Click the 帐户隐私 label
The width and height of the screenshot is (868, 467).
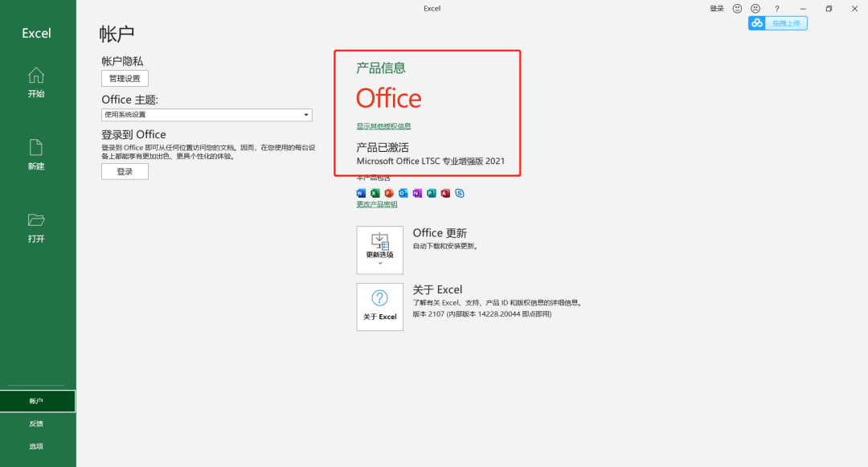(122, 61)
